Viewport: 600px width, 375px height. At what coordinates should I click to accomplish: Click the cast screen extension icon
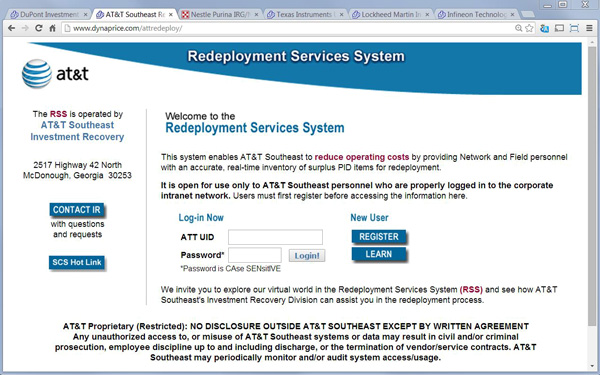559,28
